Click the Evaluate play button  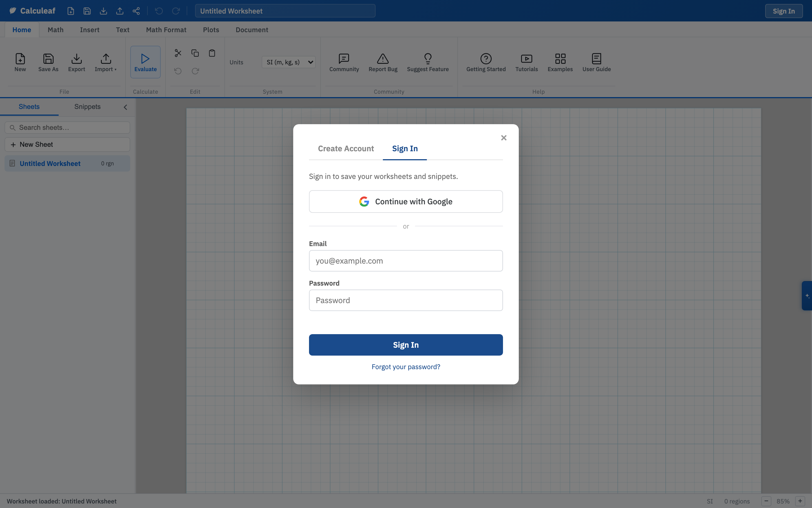click(145, 62)
